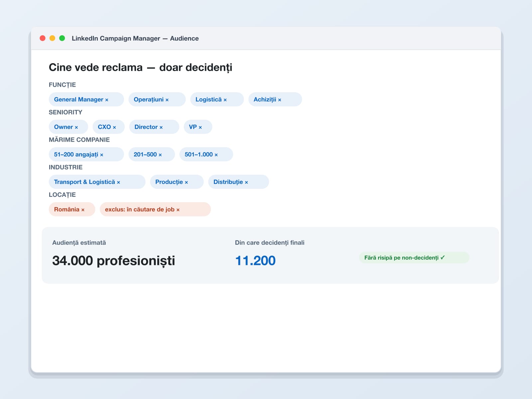Remove the Distribuție industry filter
The width and height of the screenshot is (532, 399).
[246, 182]
